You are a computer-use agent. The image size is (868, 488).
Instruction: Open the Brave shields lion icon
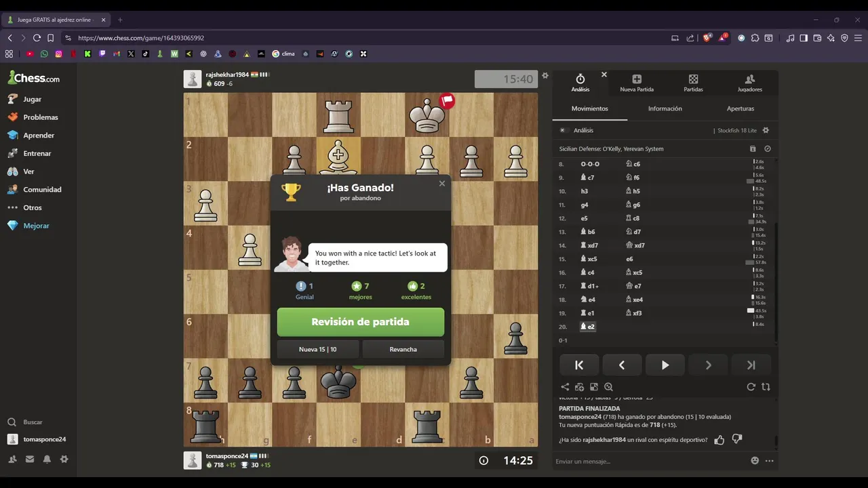click(x=707, y=38)
